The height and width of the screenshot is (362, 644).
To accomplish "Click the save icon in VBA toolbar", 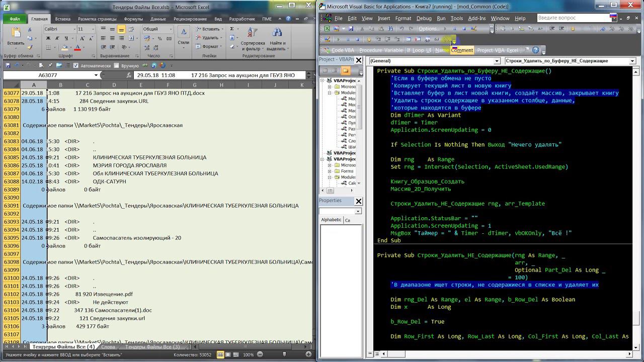I will pos(351,29).
